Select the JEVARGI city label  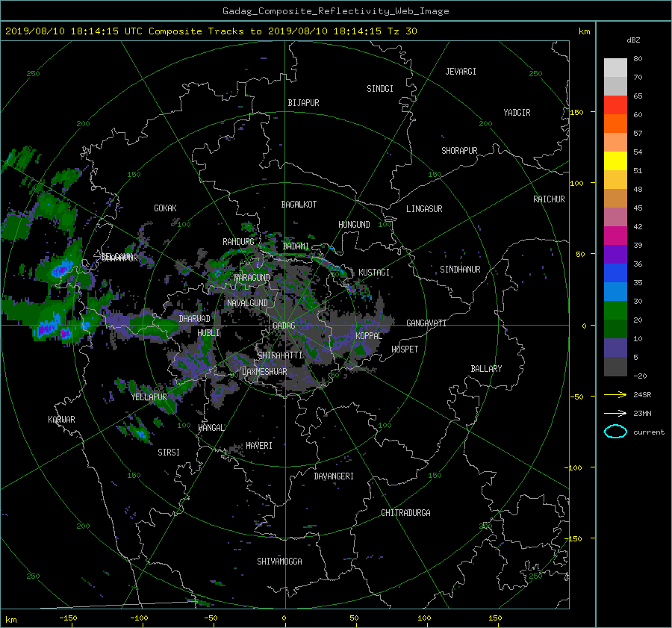(x=461, y=72)
